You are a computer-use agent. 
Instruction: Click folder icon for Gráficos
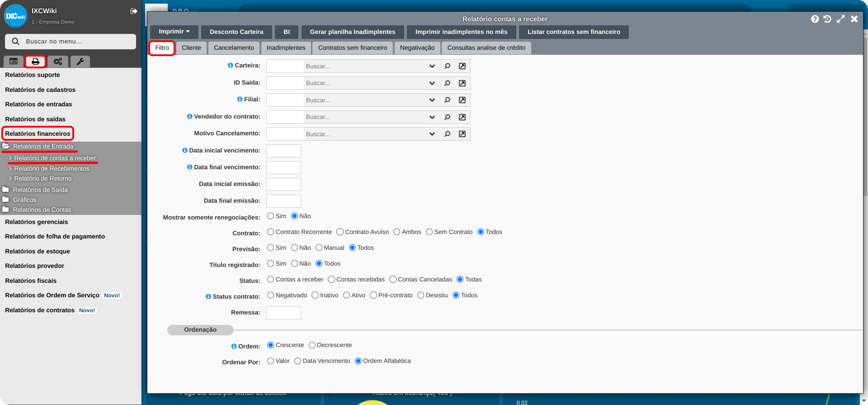5,199
